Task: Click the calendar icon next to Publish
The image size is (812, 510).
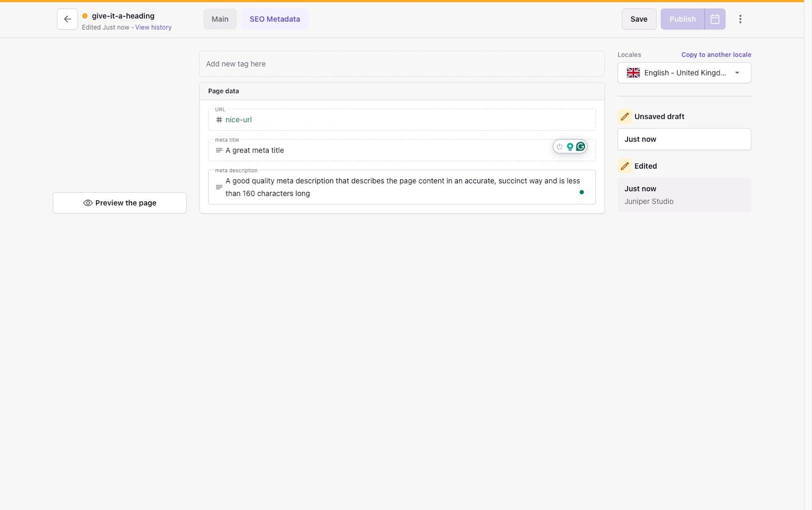Action: pos(715,18)
